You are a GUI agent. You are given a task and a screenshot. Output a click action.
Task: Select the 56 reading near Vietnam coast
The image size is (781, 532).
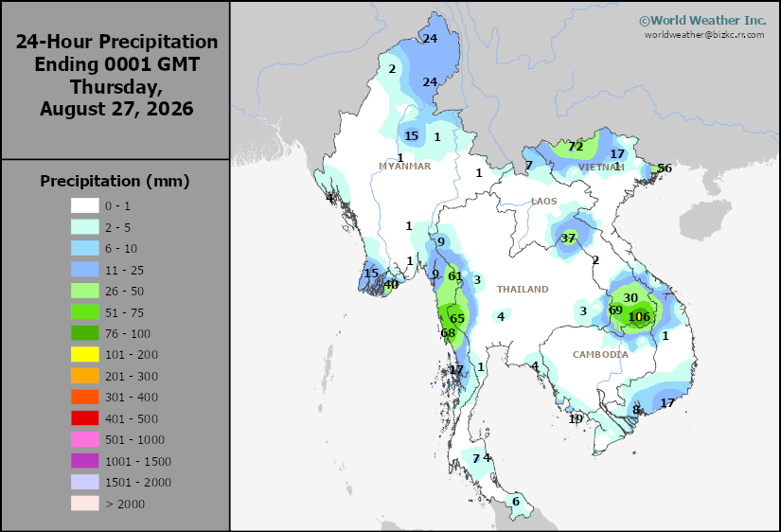(665, 168)
